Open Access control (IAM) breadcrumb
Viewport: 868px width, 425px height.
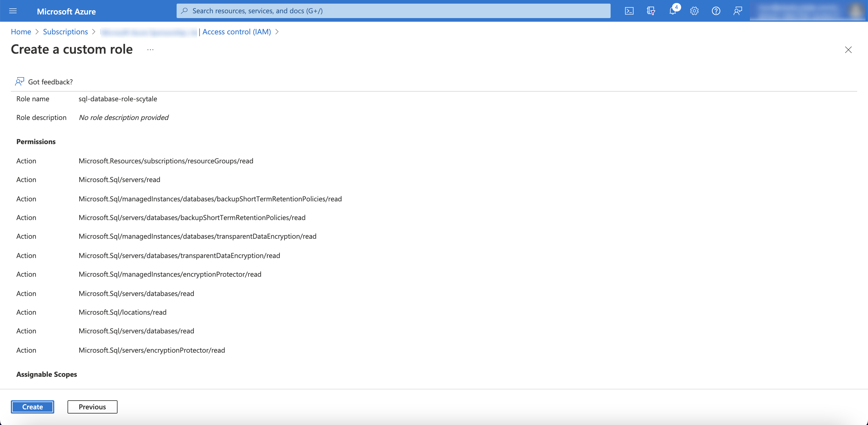click(x=237, y=32)
